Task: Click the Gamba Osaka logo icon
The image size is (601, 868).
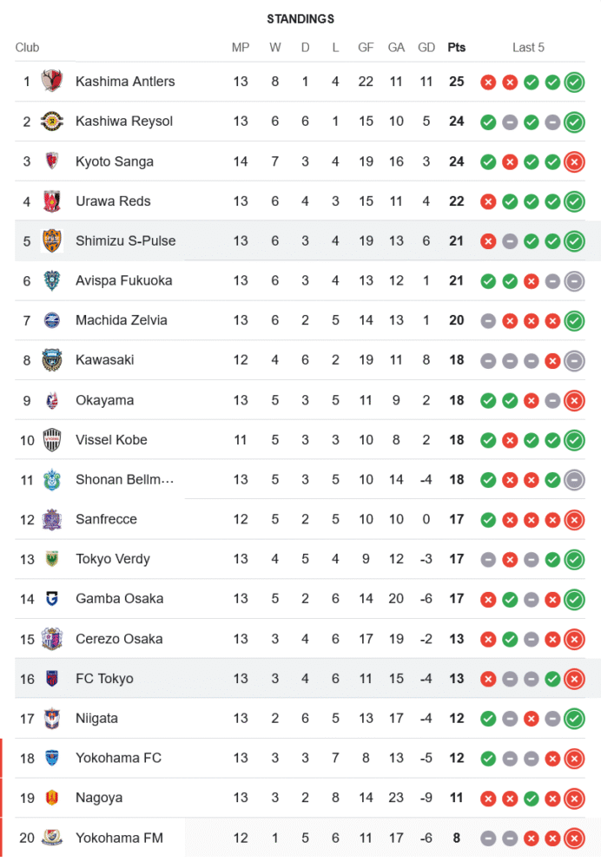Action: 52,599
